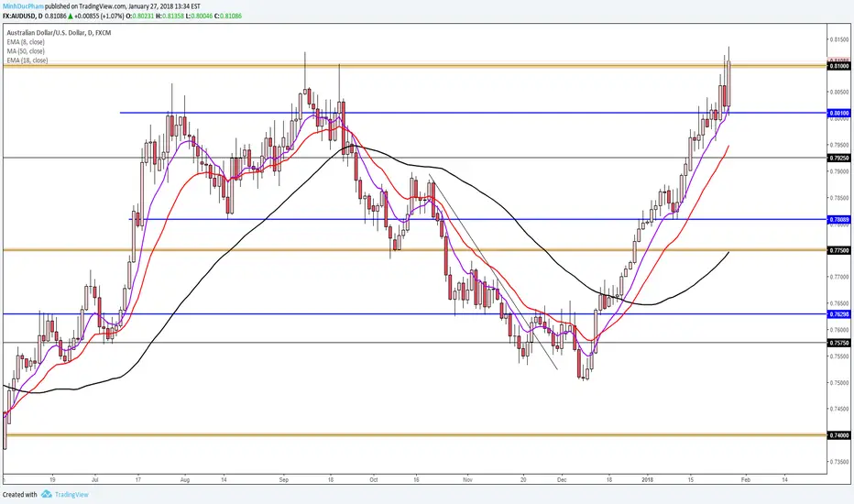
Task: Click the blue 0.78089 price level label
Action: click(838, 220)
